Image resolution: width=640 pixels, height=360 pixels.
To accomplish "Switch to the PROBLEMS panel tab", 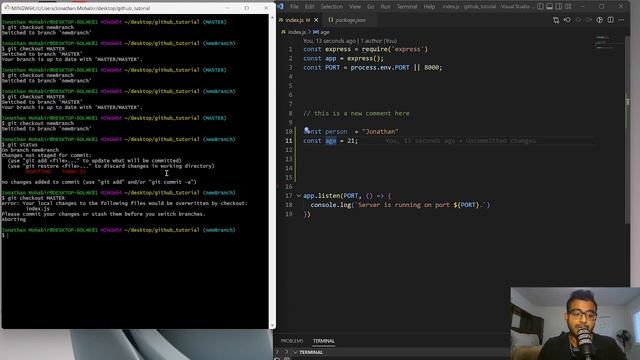I will [x=291, y=341].
